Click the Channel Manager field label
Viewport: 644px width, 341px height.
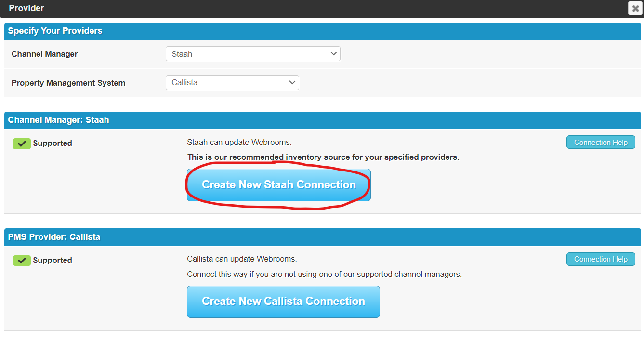tap(45, 54)
